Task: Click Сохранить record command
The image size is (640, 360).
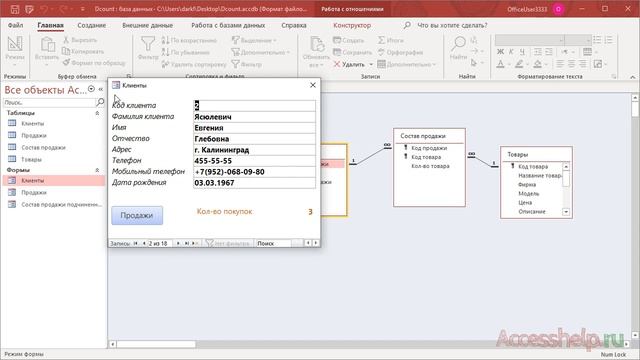Action: pyautogui.click(x=353, y=52)
